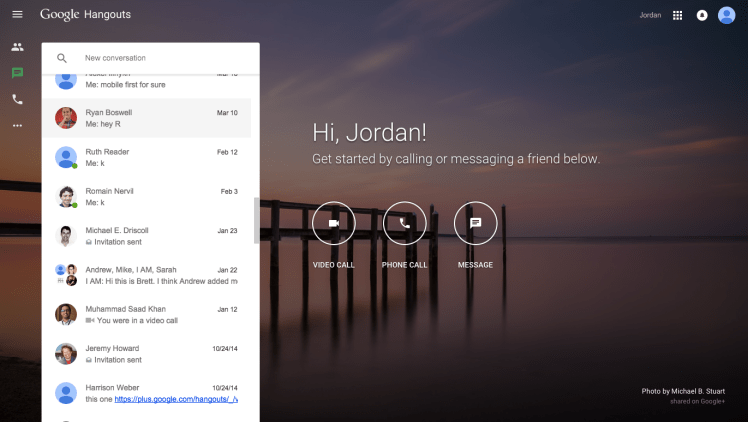Click the PHONE CALL label
Image resolution: width=748 pixels, height=422 pixels.
point(405,265)
